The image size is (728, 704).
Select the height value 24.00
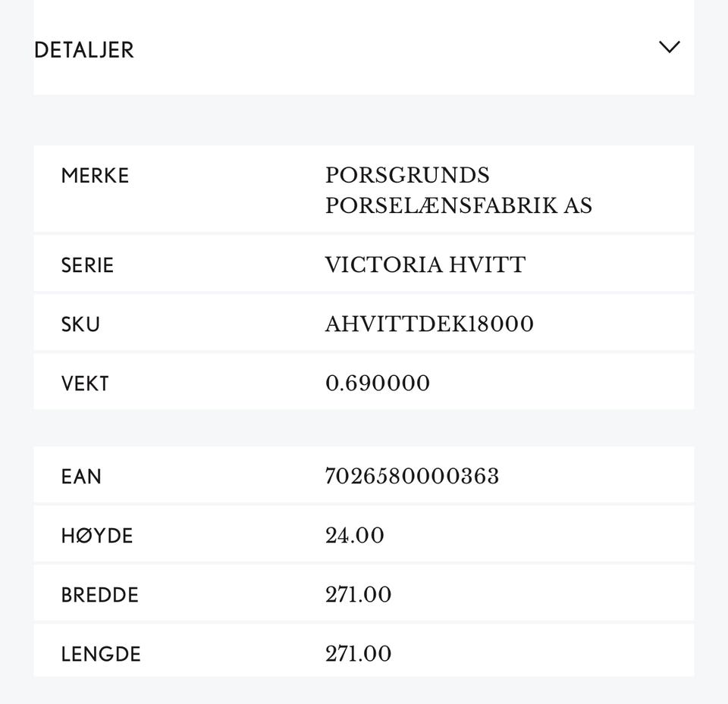[x=354, y=536]
